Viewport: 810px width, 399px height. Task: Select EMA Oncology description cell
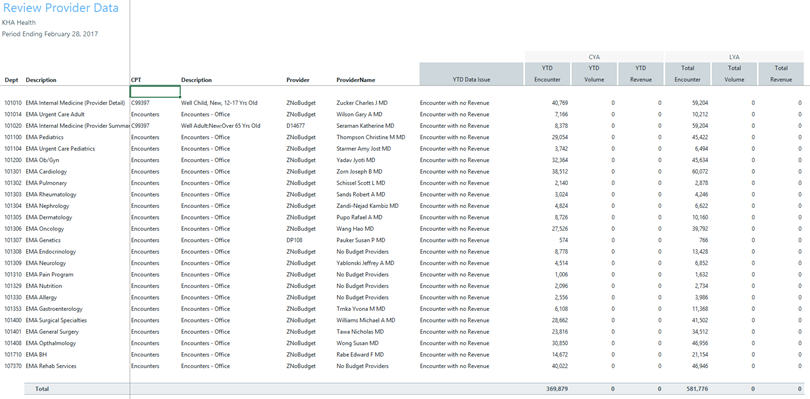pyautogui.click(x=45, y=229)
